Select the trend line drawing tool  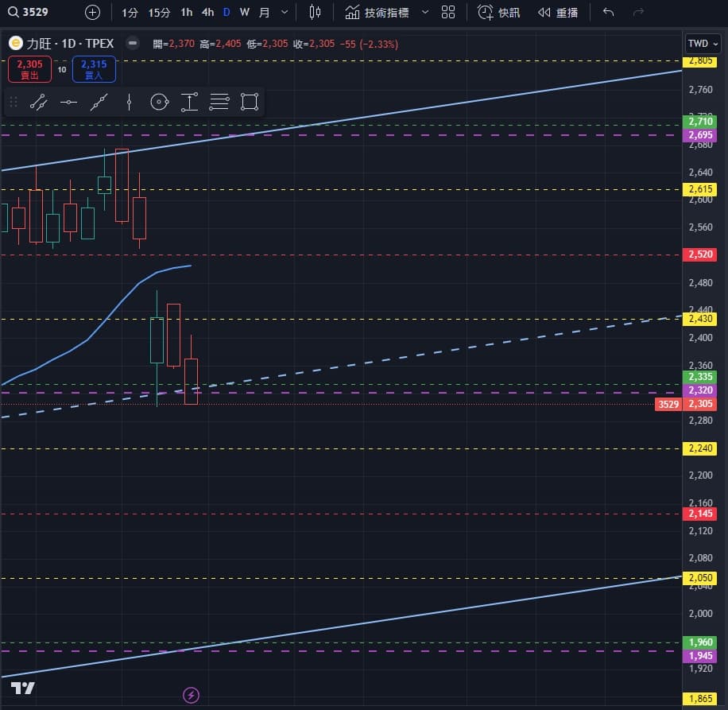coord(38,102)
